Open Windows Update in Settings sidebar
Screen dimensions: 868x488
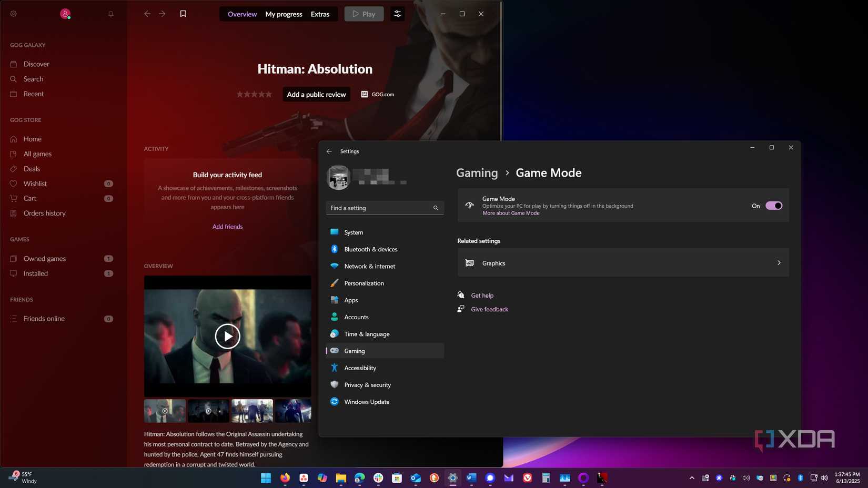385,402
